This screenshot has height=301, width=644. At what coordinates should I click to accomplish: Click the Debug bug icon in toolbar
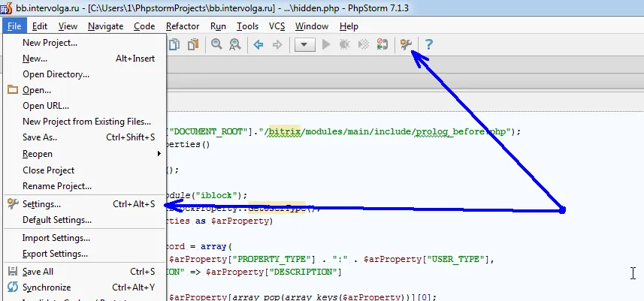(x=345, y=44)
